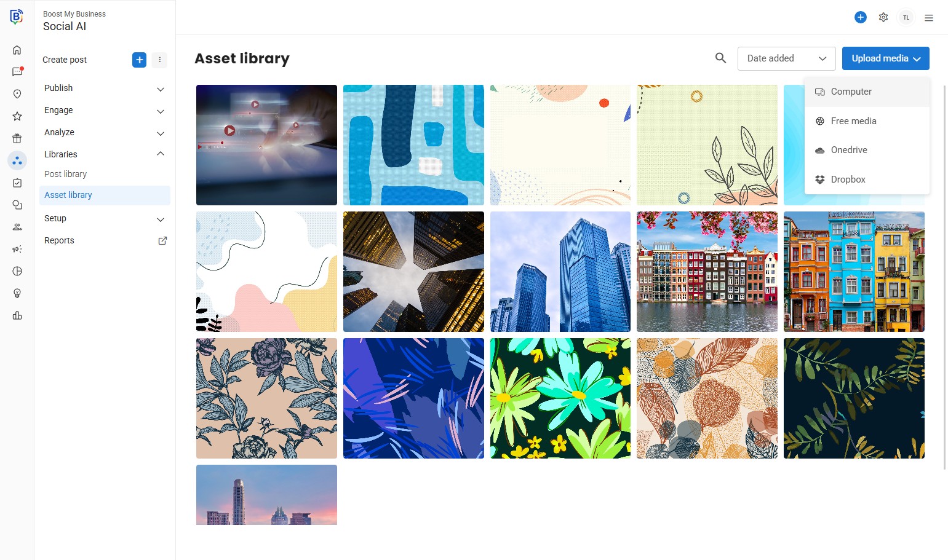
Task: Click the gift box icon in left rail
Action: [17, 138]
